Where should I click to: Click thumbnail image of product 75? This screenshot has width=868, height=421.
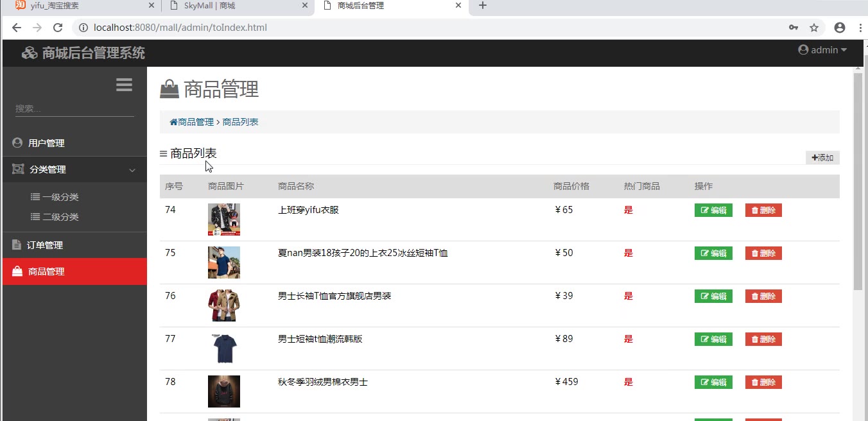coord(224,262)
